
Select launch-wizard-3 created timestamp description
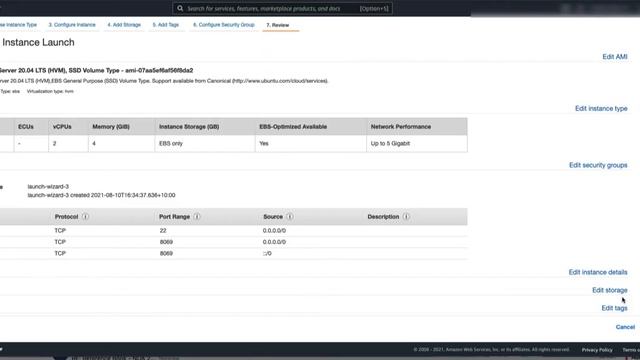coord(102,195)
